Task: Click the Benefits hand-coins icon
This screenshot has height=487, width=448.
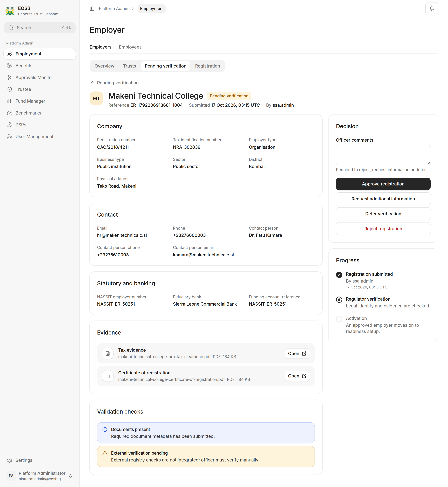Action: coord(10,66)
